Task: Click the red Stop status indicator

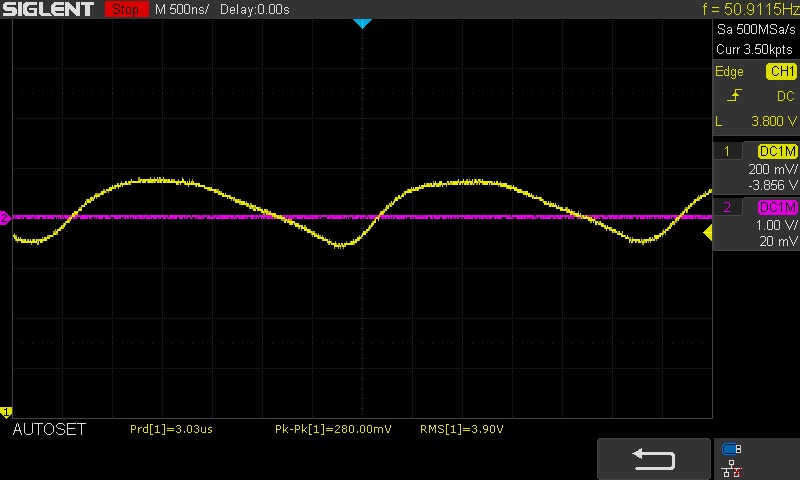Action: coord(126,9)
